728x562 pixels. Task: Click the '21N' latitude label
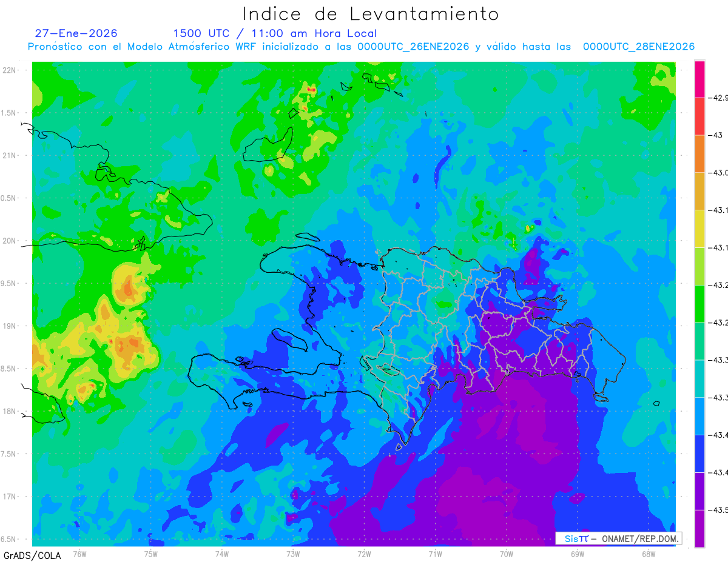(x=8, y=155)
